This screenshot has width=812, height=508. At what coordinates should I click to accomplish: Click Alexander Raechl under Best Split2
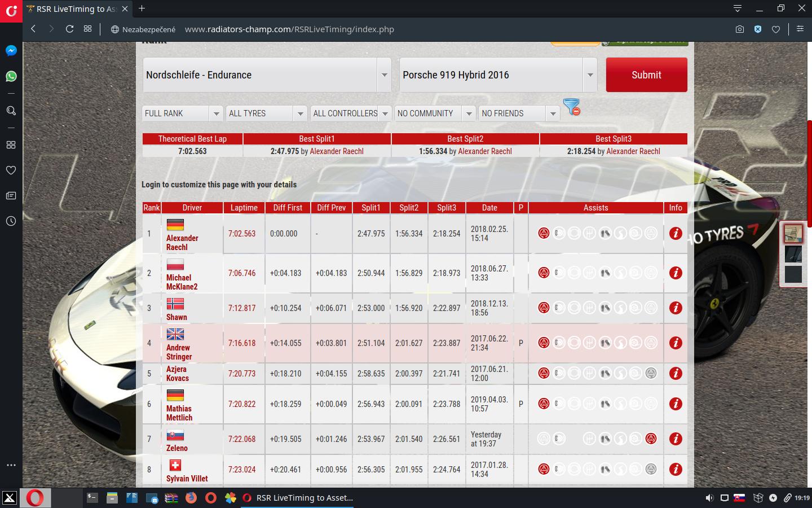485,151
